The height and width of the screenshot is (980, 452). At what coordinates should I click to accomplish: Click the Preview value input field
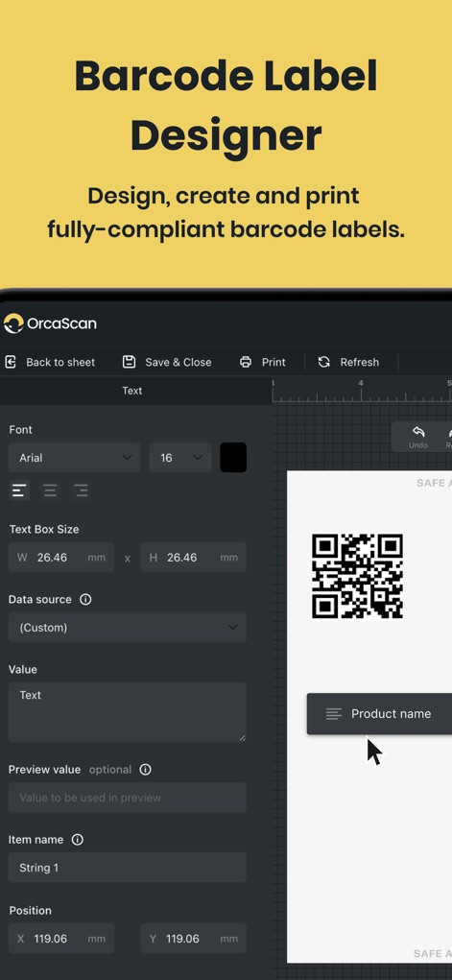[x=128, y=798]
